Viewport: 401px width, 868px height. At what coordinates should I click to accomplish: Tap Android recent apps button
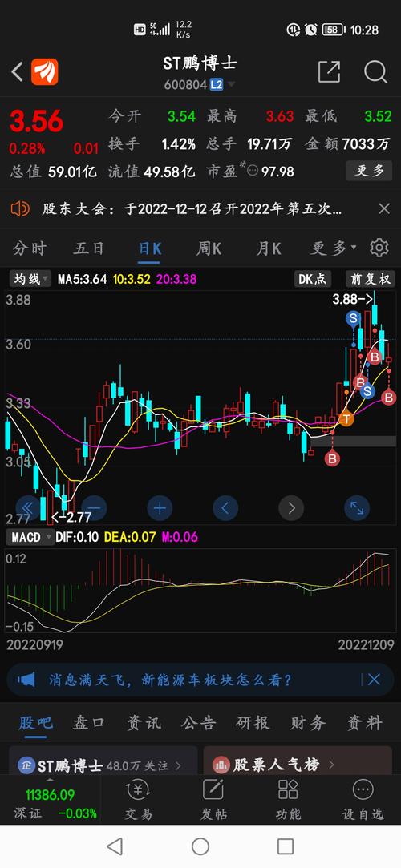tap(286, 846)
